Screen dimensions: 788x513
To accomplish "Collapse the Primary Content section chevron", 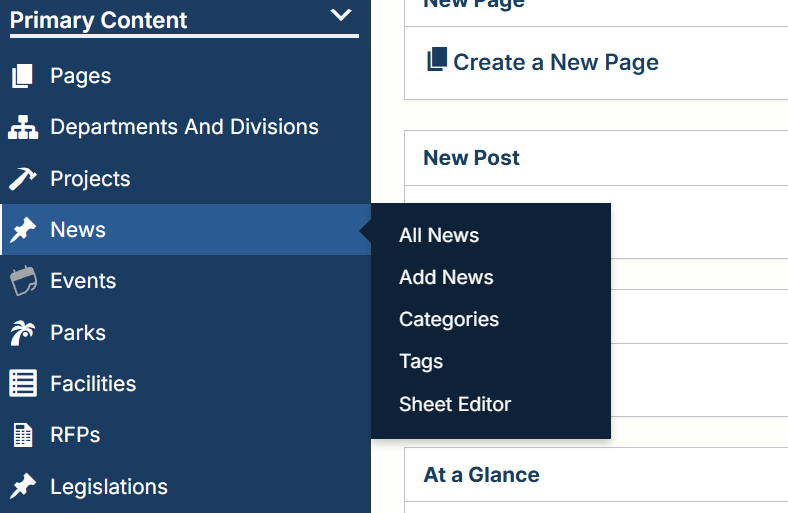I will [341, 15].
